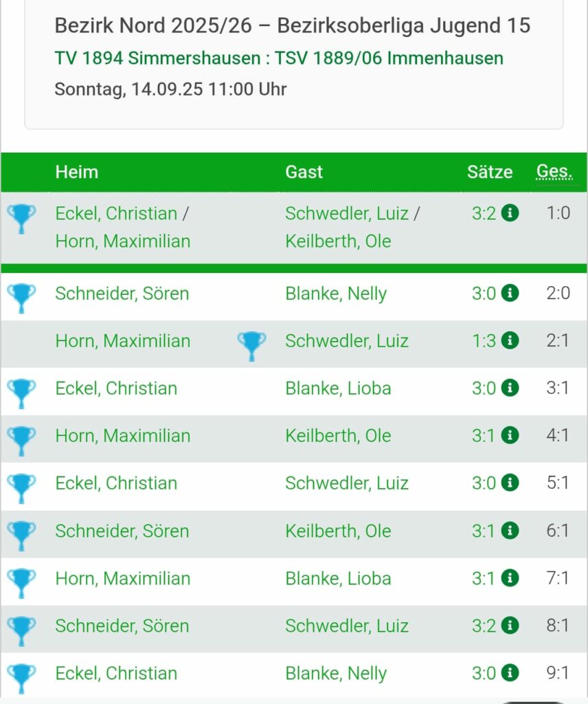Screen dimensions: 588x704
Task: Show set info for Horn vs Schwedler 1:3
Action: tap(510, 341)
